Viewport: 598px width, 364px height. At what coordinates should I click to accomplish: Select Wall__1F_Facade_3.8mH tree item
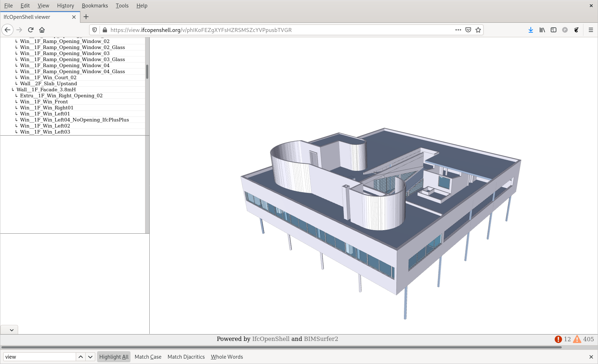coord(46,89)
